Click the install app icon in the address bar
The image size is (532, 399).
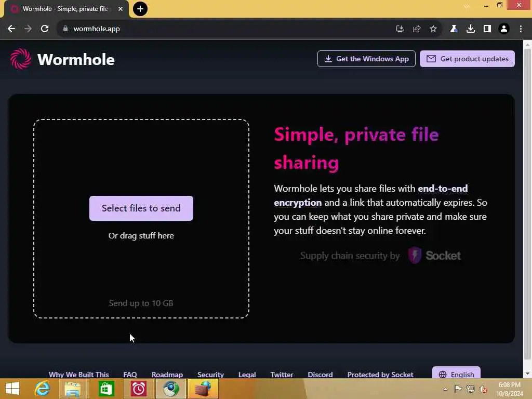(x=400, y=29)
